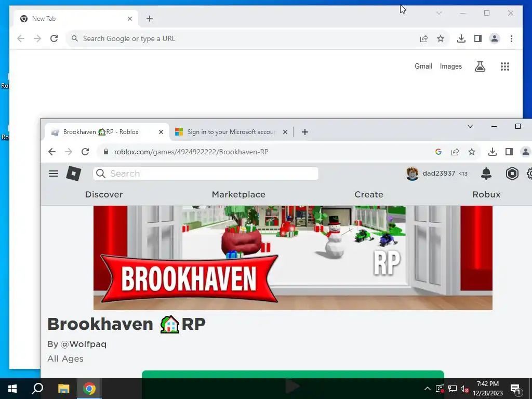This screenshot has height=399, width=532.
Task: Open Windows taskbar search
Action: (37, 389)
